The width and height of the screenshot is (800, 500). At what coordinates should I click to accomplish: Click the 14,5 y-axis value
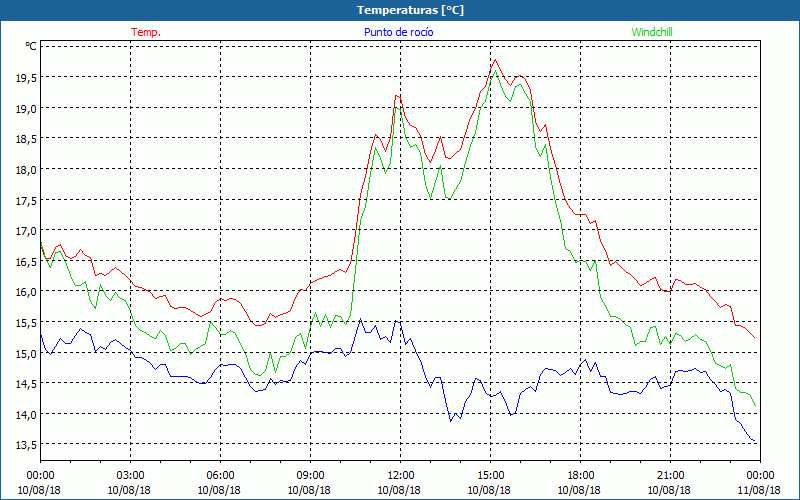pos(26,384)
